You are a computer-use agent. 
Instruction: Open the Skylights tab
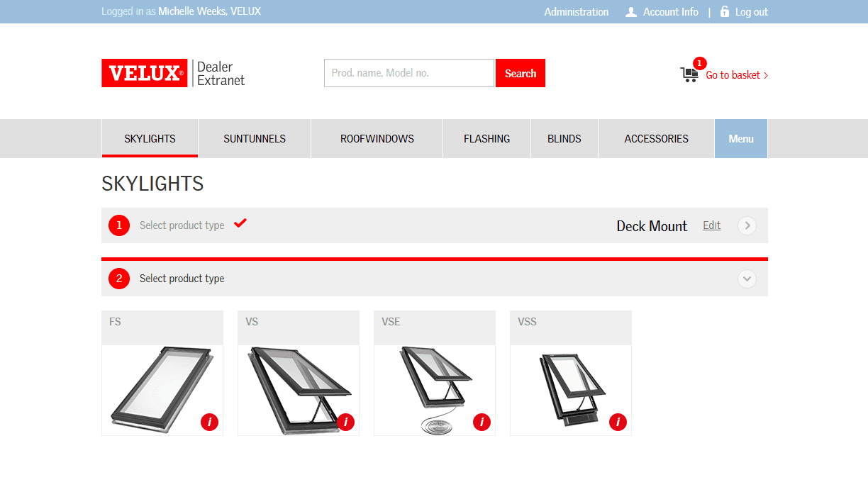[x=150, y=138]
